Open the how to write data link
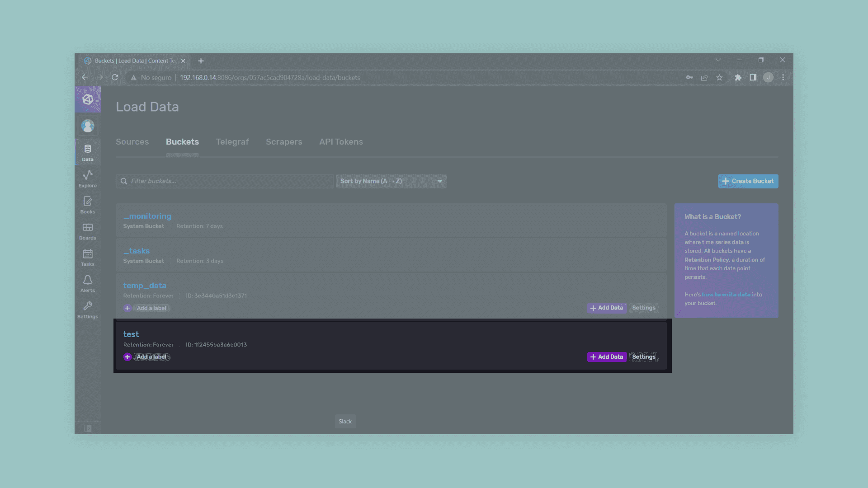The width and height of the screenshot is (868, 488). [726, 295]
